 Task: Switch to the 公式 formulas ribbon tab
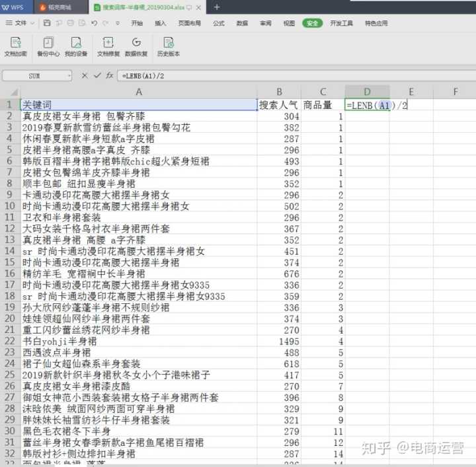tap(218, 22)
